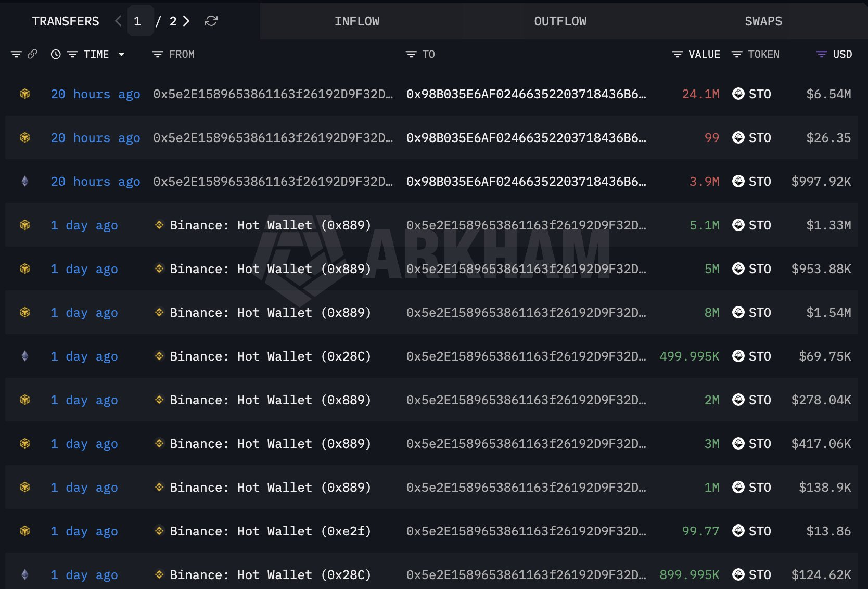Open the SWAPS tab

[x=763, y=21]
